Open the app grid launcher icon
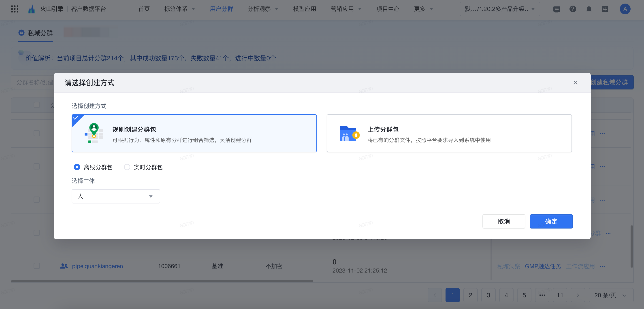644x309 pixels. point(15,9)
